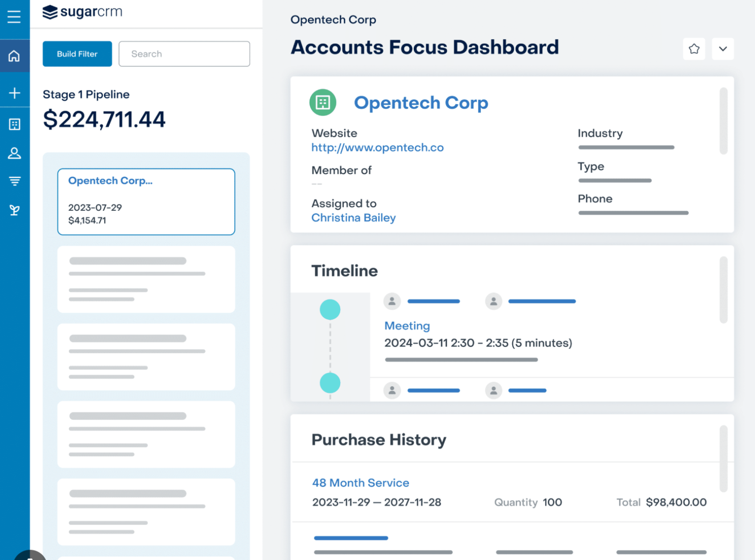Expand the dashboard dropdown chevron

point(723,49)
